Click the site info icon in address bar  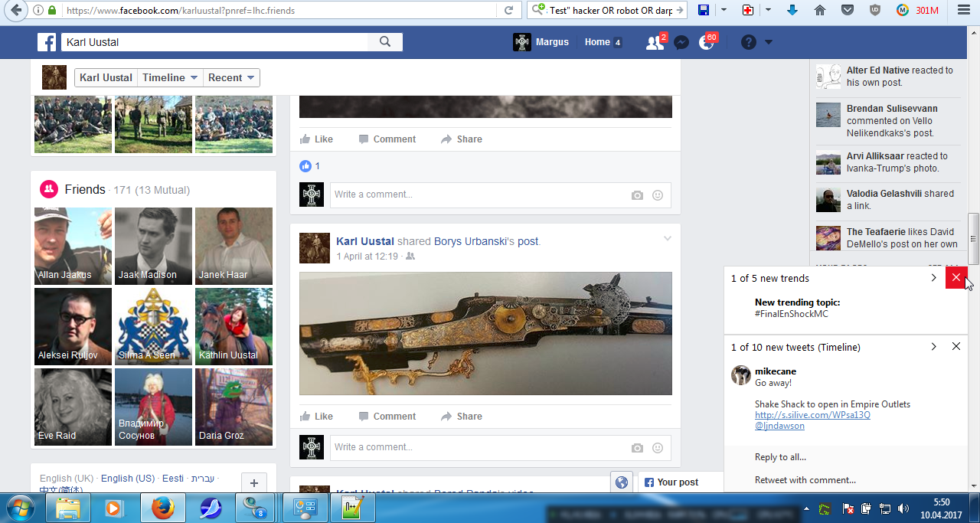click(38, 11)
